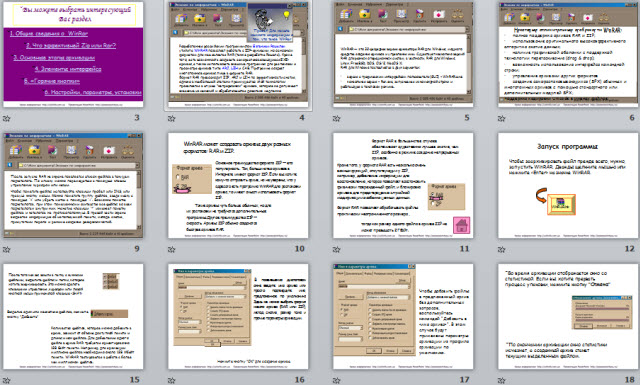640x385 pixels.
Task: Select slide 11 thumbnail
Action: point(403,185)
